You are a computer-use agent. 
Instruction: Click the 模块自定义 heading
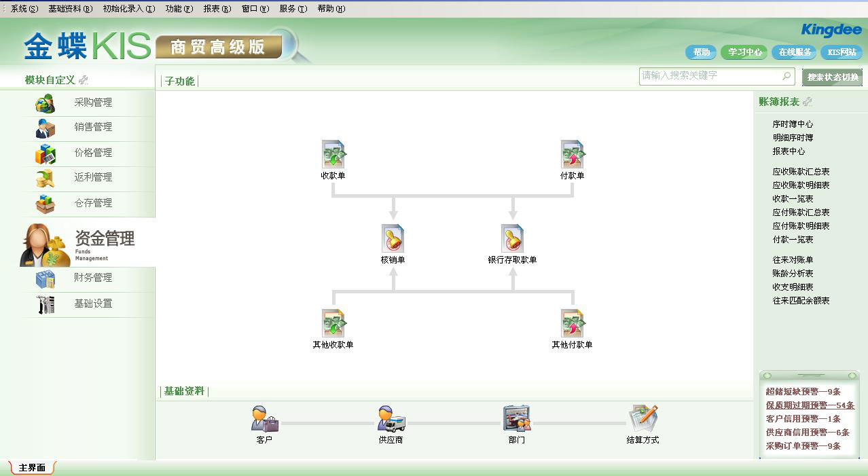tap(50, 80)
